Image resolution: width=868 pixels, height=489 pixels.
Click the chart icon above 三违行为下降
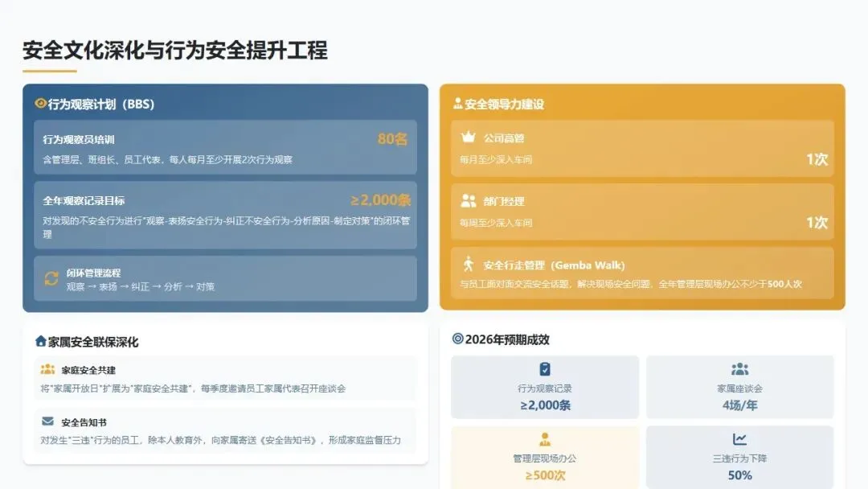[x=739, y=439]
